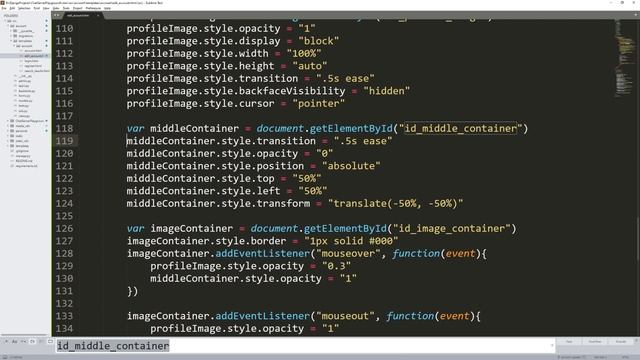Open the Selection menu
Screen dimensions: 640x360
[24, 8]
